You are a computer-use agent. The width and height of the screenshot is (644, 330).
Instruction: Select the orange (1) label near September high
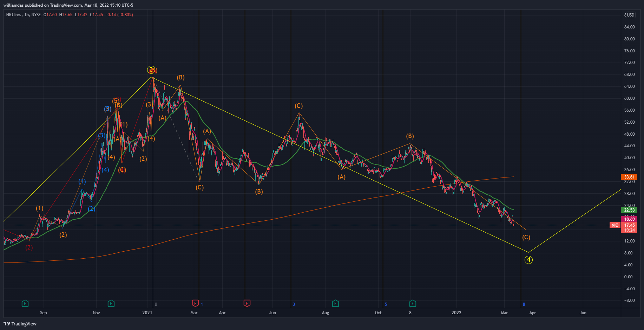[40, 208]
